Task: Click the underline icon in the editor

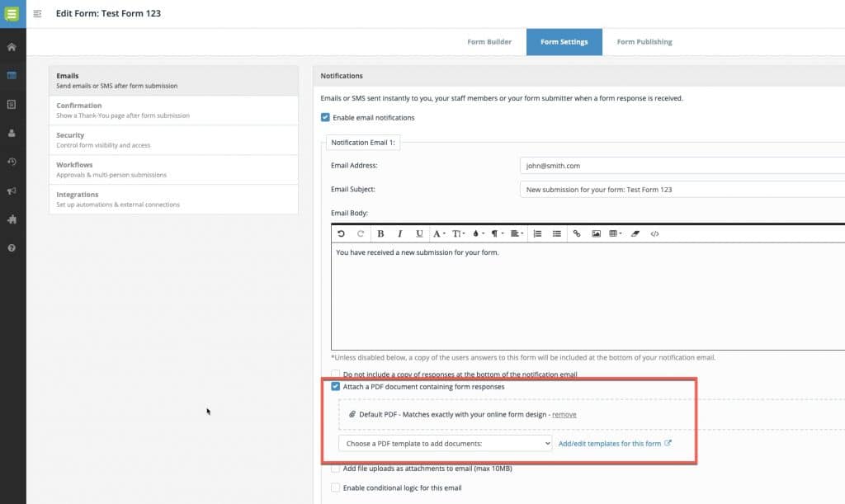Action: pyautogui.click(x=418, y=233)
